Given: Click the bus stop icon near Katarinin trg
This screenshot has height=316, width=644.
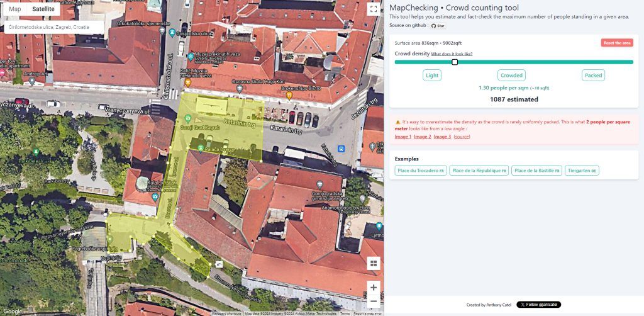Looking at the screenshot, I should pyautogui.click(x=341, y=149).
